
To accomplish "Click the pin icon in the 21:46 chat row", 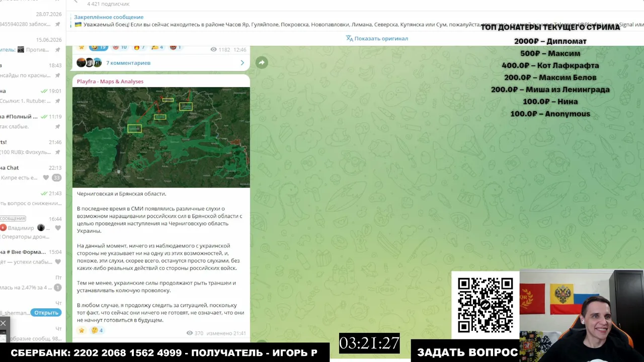I will (x=58, y=152).
